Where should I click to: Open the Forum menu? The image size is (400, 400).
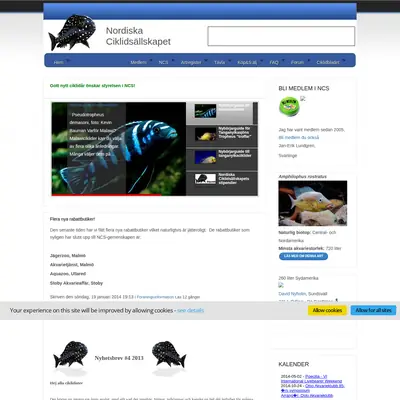(297, 62)
